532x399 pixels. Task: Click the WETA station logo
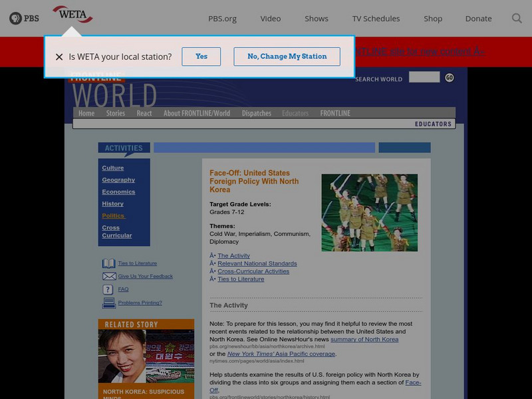pyautogui.click(x=72, y=14)
